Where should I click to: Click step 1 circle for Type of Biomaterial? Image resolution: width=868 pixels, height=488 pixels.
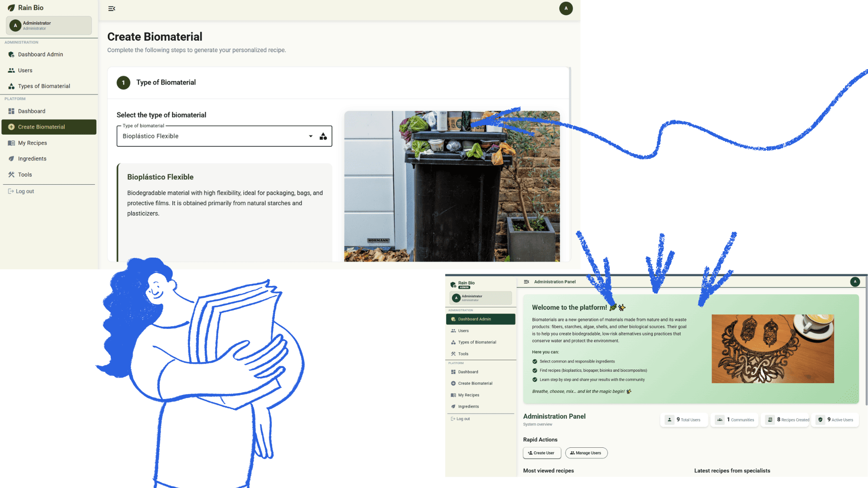pyautogui.click(x=123, y=83)
